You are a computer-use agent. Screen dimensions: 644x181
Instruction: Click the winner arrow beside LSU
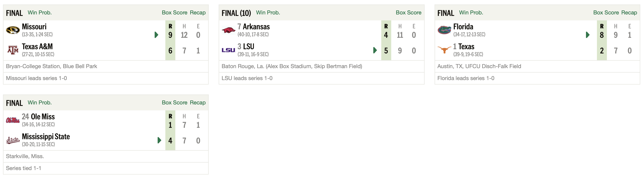[375, 50]
